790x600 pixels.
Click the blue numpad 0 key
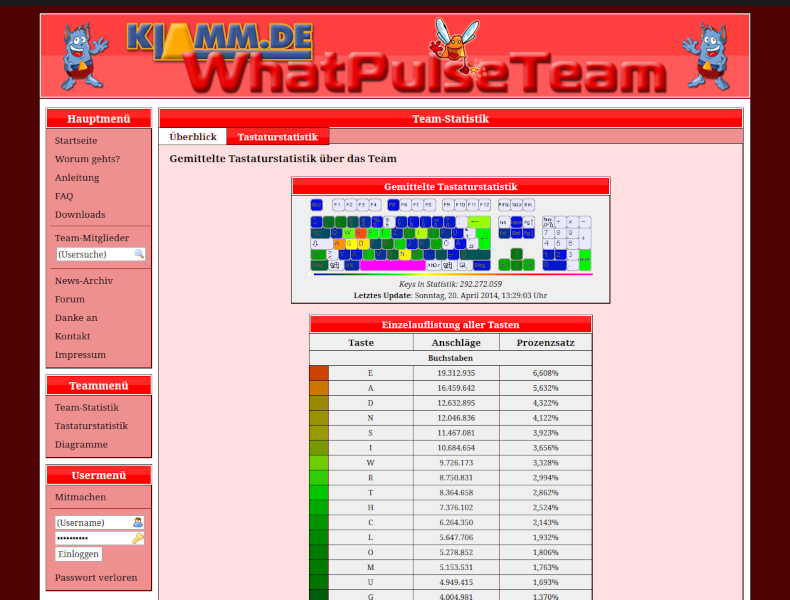tap(554, 265)
